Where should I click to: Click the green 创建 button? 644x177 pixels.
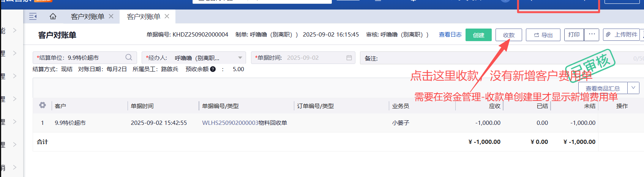(x=478, y=35)
